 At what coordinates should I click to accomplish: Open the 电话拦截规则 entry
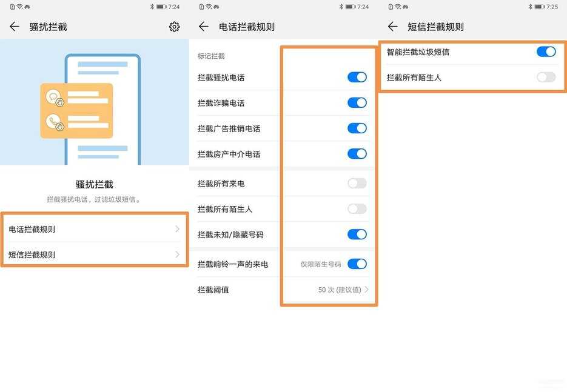click(x=95, y=229)
